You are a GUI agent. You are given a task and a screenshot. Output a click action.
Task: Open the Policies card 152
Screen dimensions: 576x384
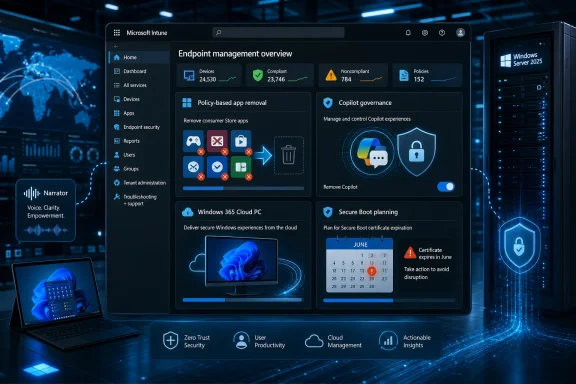(x=428, y=75)
